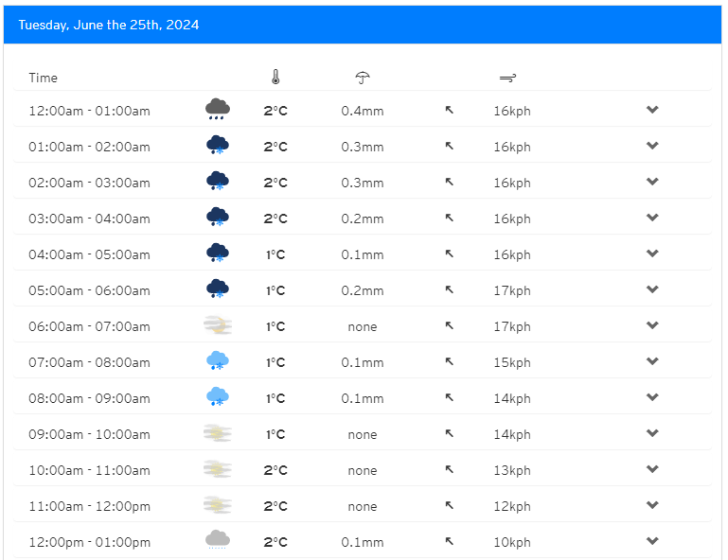Screen dimensions: 728x560
Task: Click the snow cloud icon for 04:00am - 05:00am
Action: (218, 254)
